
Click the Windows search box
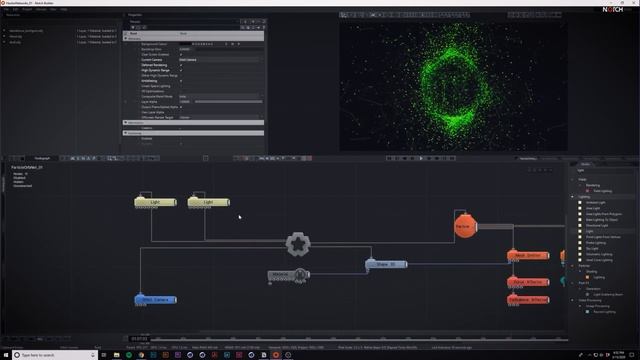pyautogui.click(x=55, y=355)
